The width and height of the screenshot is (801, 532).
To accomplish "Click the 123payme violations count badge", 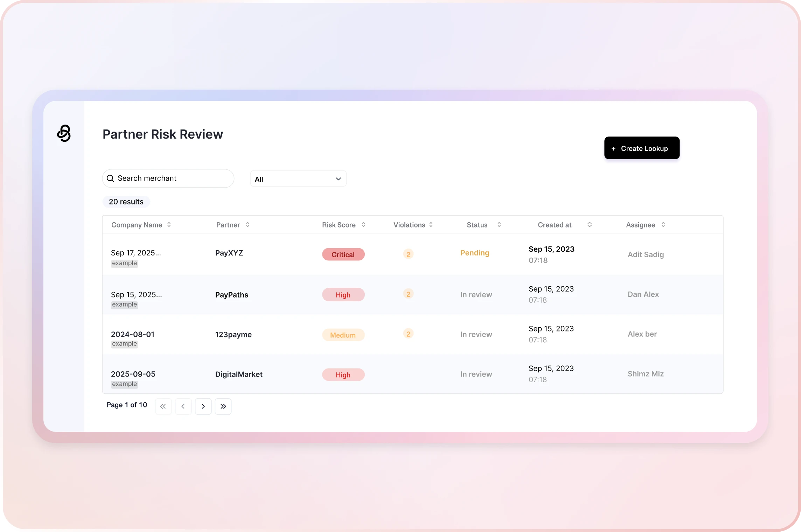I will (408, 334).
